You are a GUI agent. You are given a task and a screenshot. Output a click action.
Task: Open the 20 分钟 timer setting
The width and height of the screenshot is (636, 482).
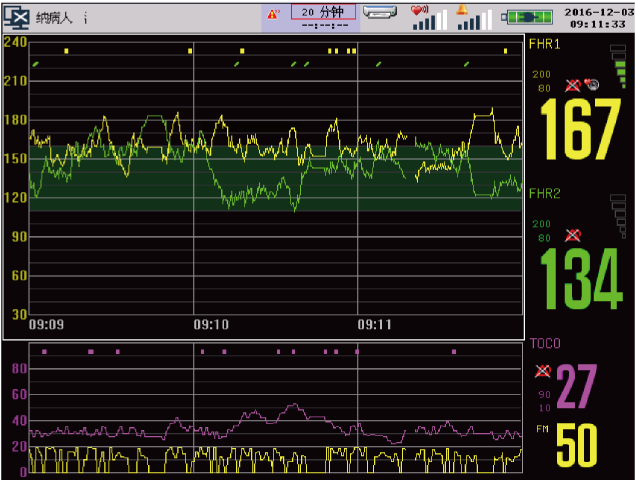[322, 12]
